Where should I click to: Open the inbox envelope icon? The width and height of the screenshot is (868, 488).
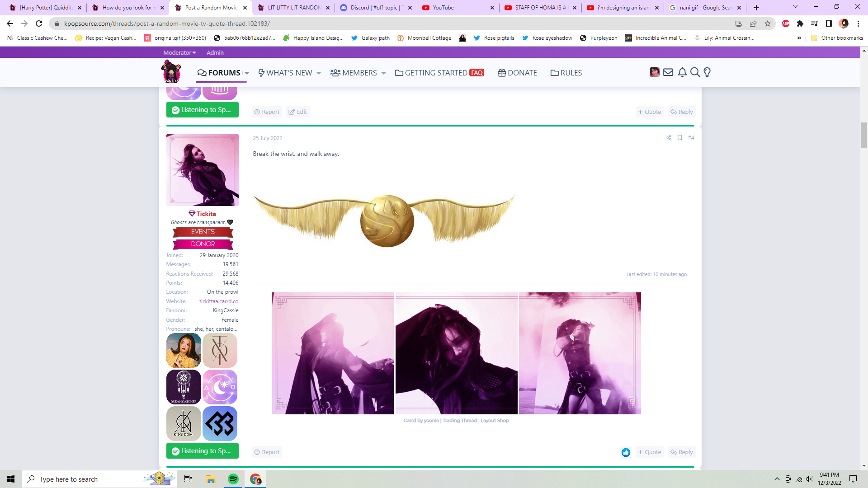(668, 72)
